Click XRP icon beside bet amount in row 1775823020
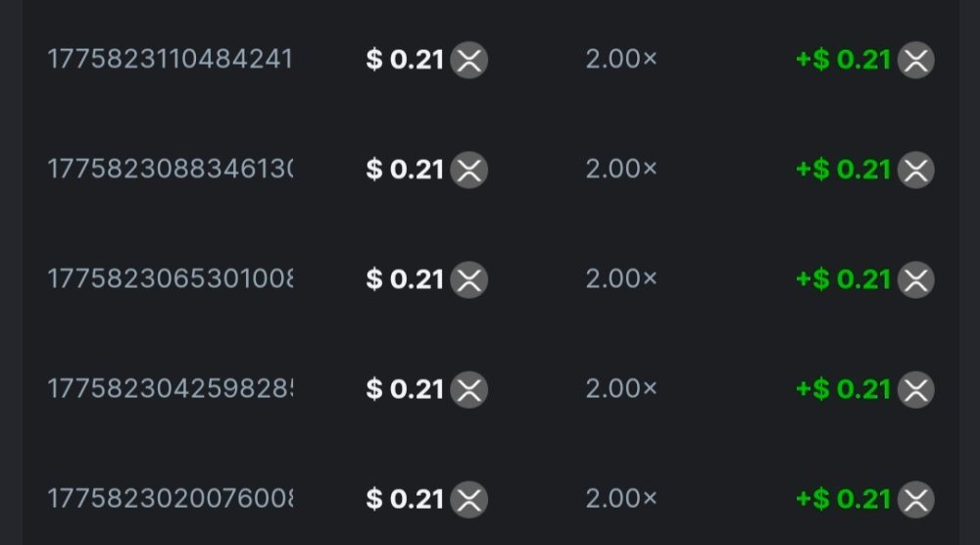Image resolution: width=980 pixels, height=545 pixels. [x=469, y=499]
